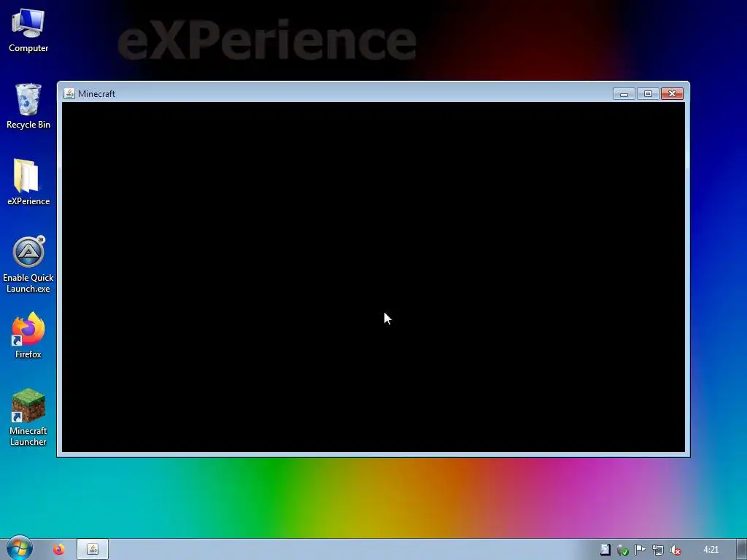Open the Computer desktop icon
747x560 pixels.
tap(28, 30)
